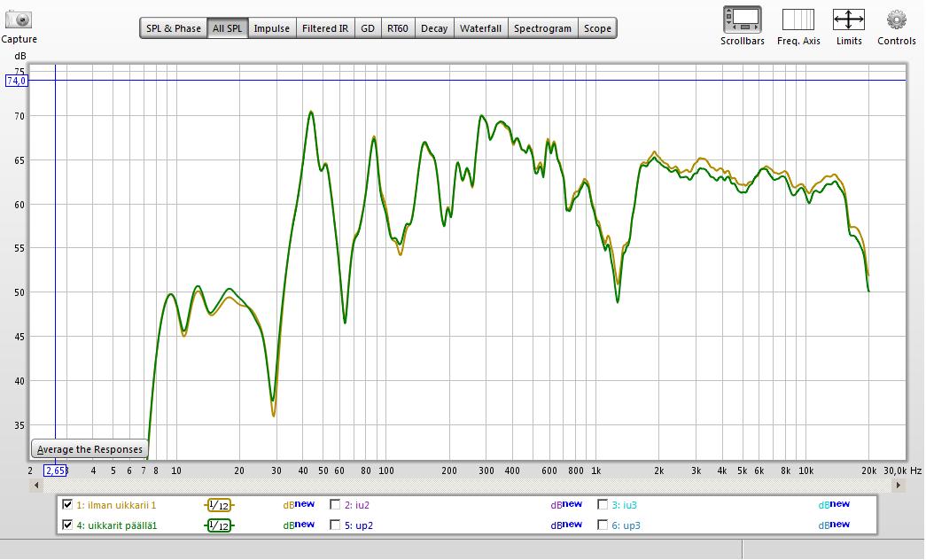Check the '5: up2' trace checkbox

tap(335, 525)
